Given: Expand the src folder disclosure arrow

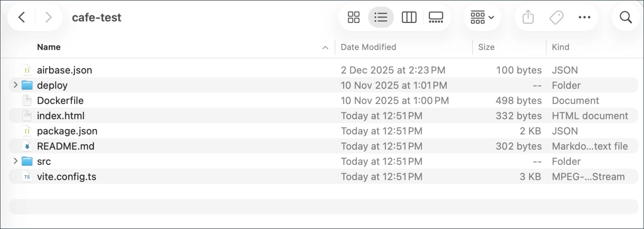Looking at the screenshot, I should pyautogui.click(x=15, y=161).
